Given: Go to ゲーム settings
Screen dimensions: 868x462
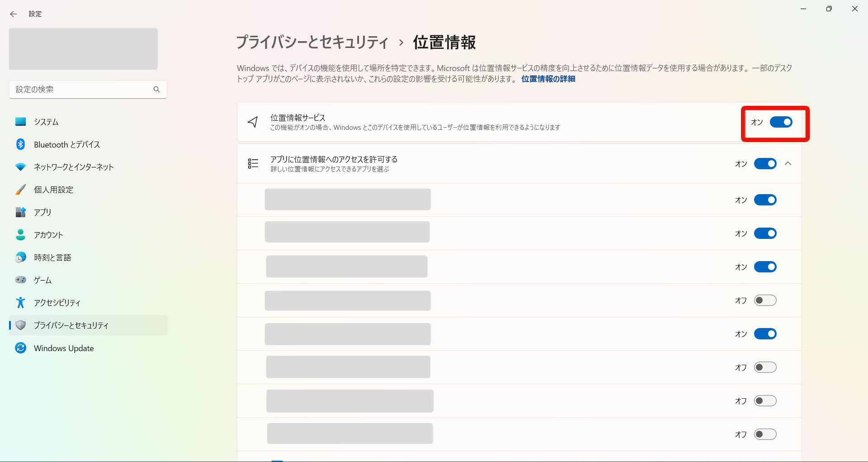Looking at the screenshot, I should pos(42,280).
